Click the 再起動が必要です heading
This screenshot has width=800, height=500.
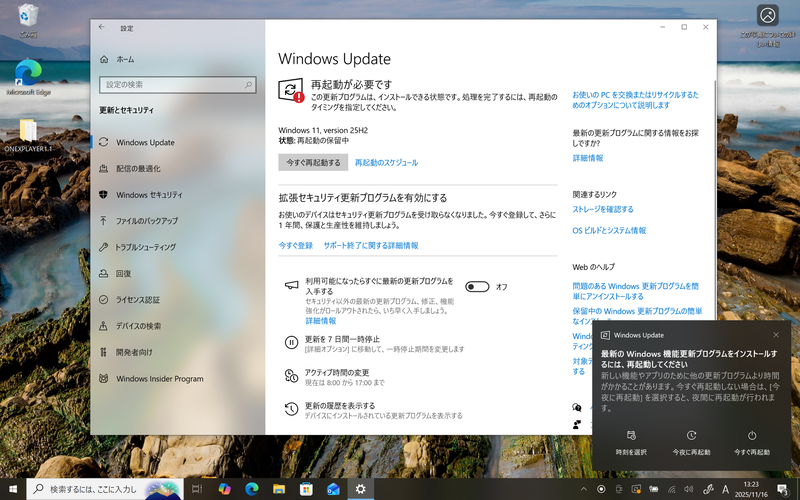click(352, 84)
